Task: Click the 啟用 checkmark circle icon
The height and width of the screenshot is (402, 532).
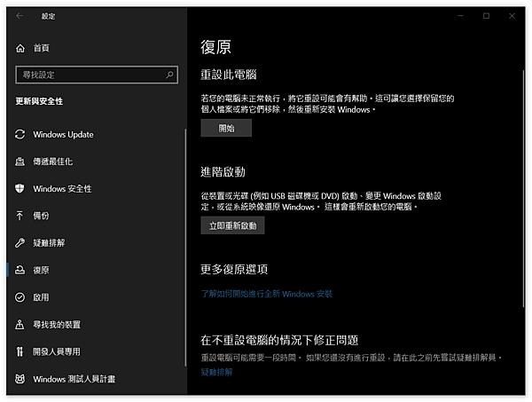Action: click(x=20, y=297)
